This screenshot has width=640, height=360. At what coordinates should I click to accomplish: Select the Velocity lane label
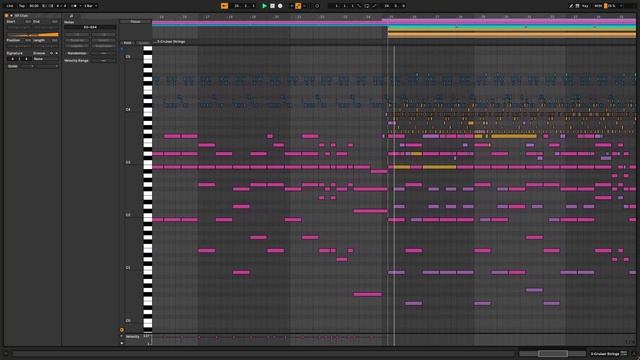click(x=133, y=337)
